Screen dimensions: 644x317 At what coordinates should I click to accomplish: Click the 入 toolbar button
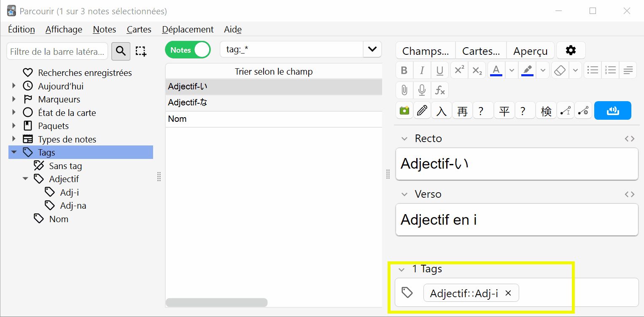click(441, 110)
